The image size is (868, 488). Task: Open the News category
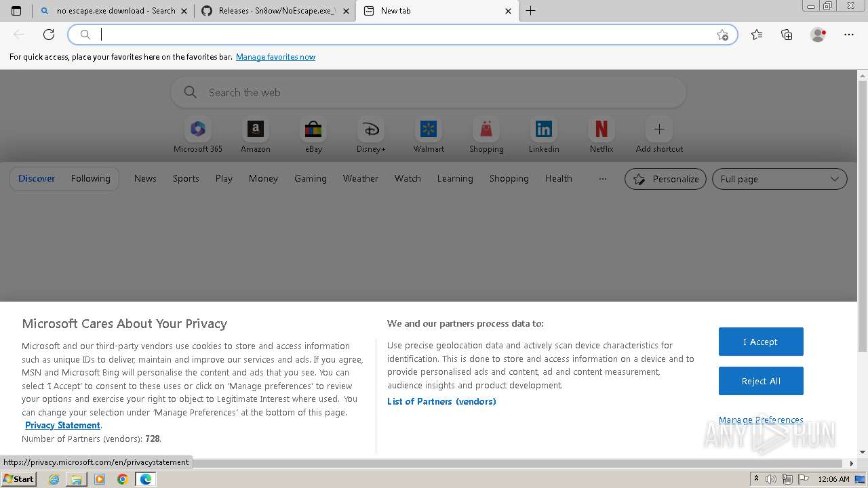pos(145,179)
